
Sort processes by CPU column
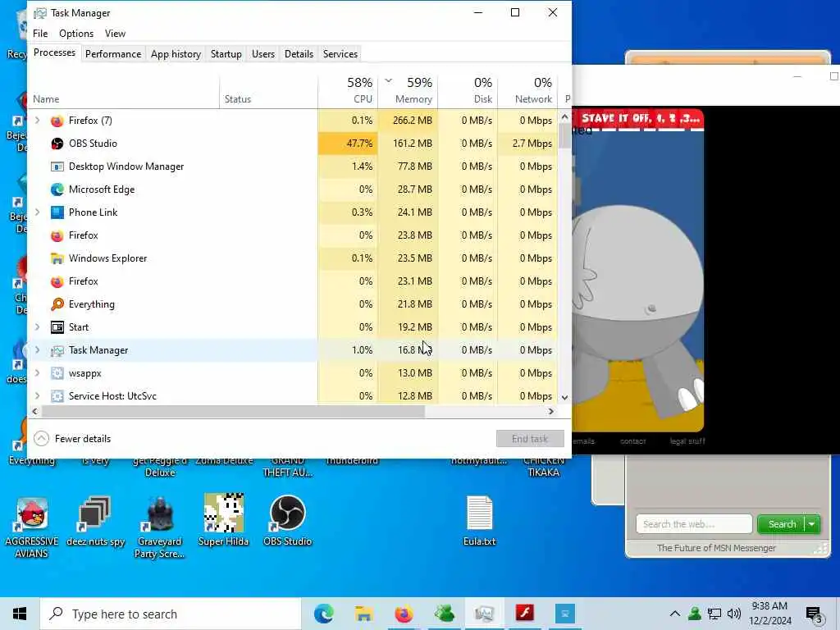click(348, 90)
